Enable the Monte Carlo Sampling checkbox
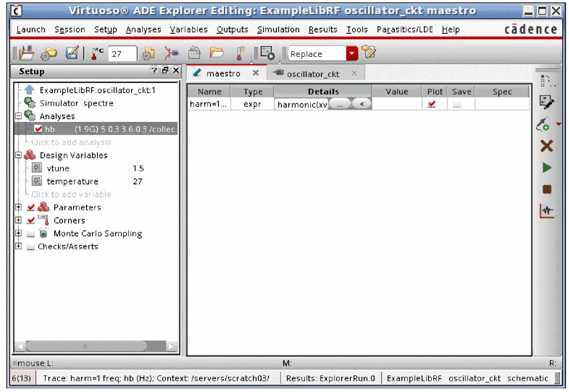 click(x=31, y=233)
